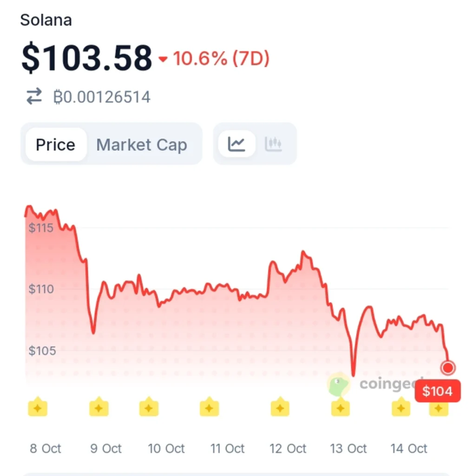472x476 pixels.
Task: Open the star marker above 14 Oct
Action: 401,406
